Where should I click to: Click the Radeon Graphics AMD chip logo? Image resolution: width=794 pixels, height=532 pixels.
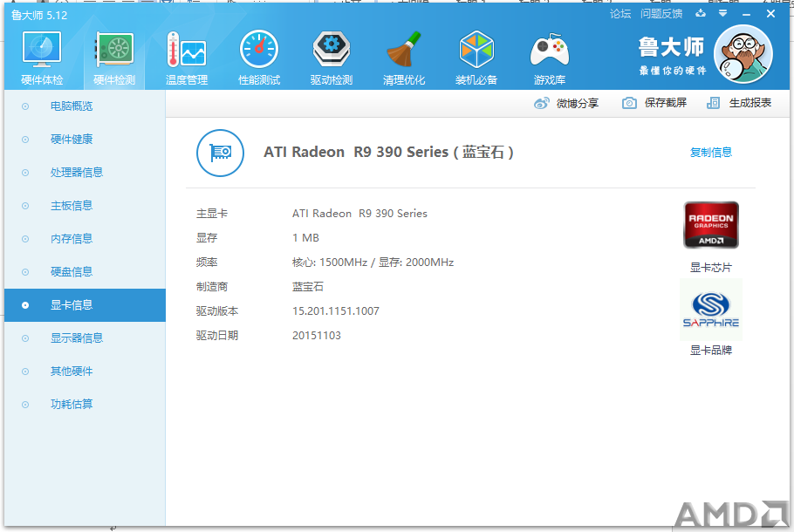tap(711, 225)
